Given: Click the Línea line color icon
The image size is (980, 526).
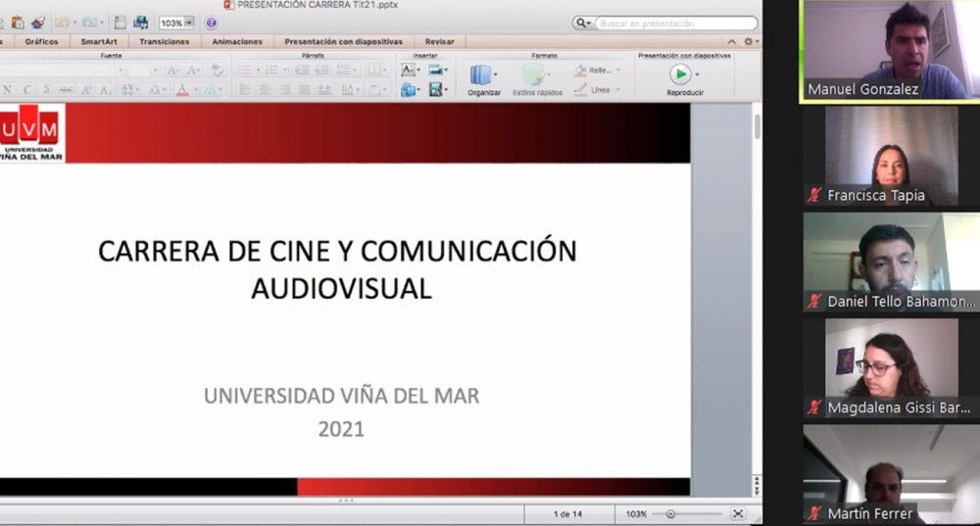Looking at the screenshot, I should tap(580, 89).
